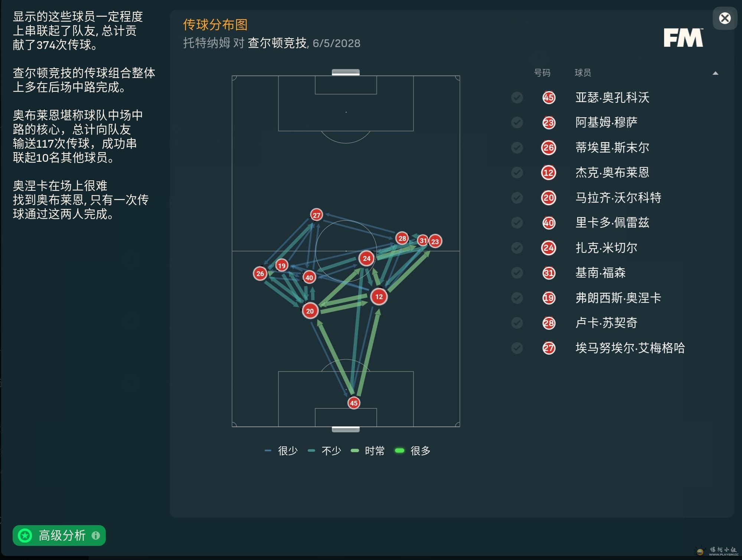
Task: Click the 很多 bright green legend swatch
Action: (x=399, y=451)
